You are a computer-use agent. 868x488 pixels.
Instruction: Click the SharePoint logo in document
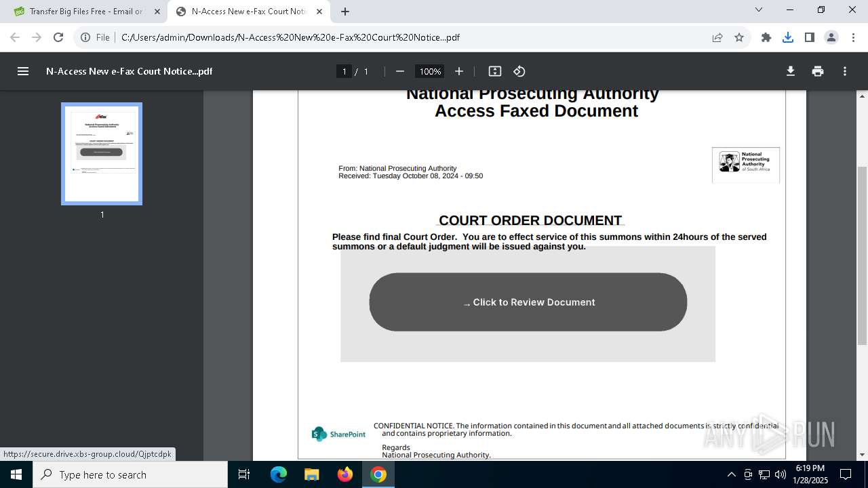(x=338, y=434)
